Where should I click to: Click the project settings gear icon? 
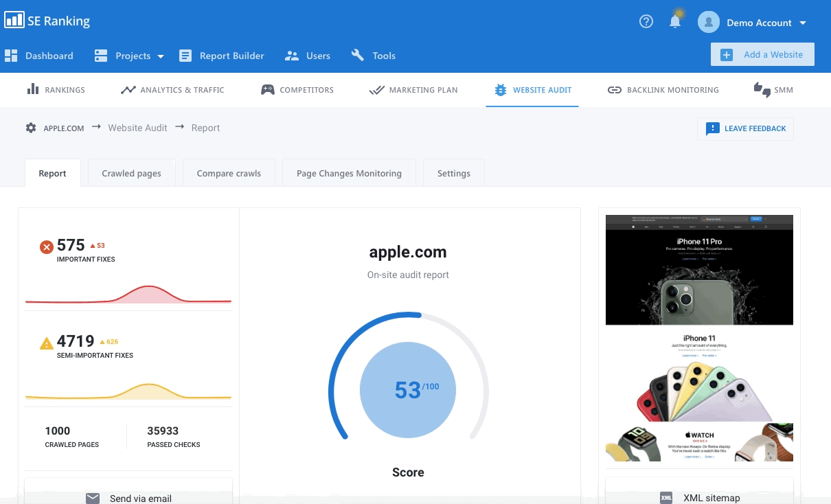pos(31,128)
